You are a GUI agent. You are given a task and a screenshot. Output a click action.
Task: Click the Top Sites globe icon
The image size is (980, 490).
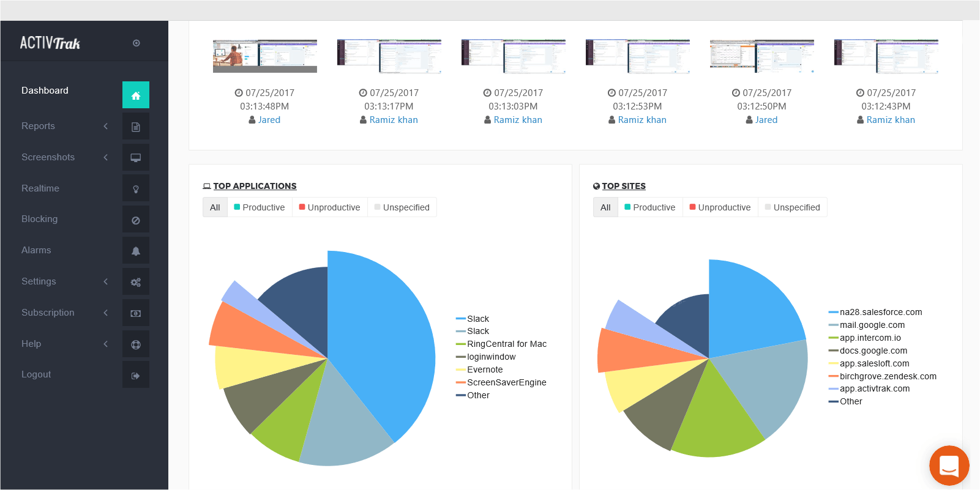(x=596, y=186)
